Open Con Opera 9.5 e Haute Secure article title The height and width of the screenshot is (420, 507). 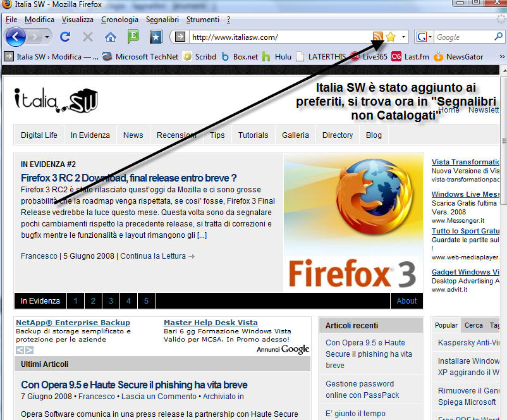(134, 385)
